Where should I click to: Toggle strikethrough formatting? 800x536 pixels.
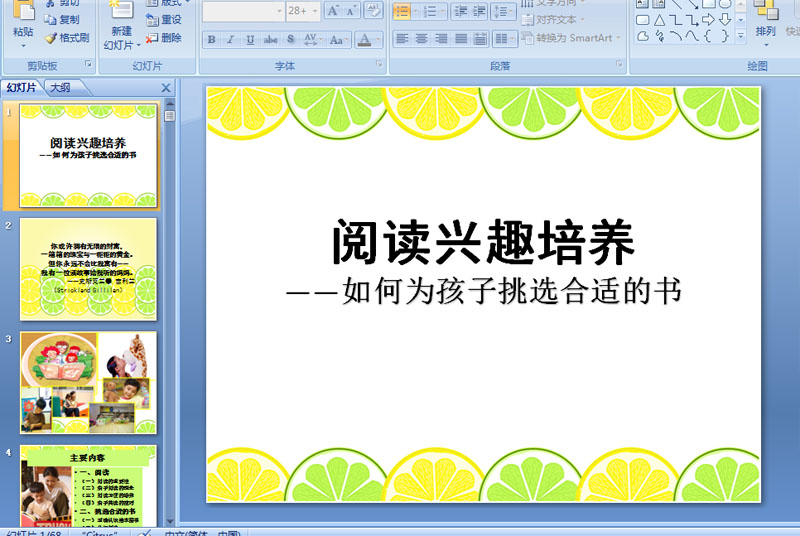click(x=270, y=39)
